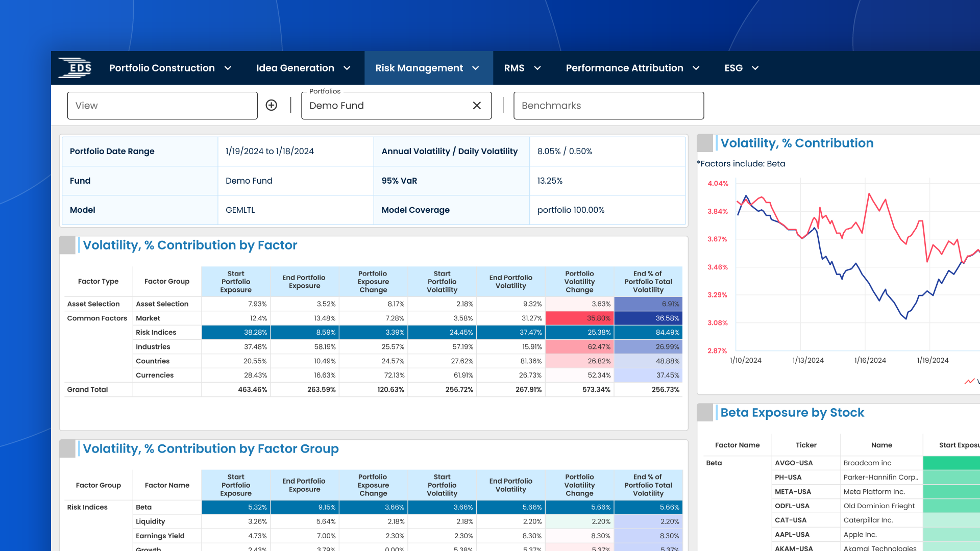Viewport: 980px width, 551px height.
Task: Click the PH-USA ticker
Action: click(788, 477)
